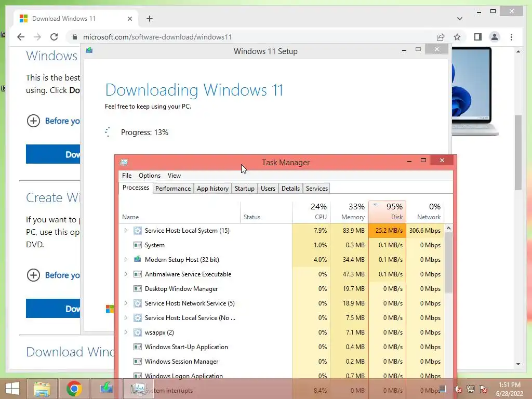Click Service Host: Local System gear icon
The image size is (532, 399).
click(x=137, y=231)
